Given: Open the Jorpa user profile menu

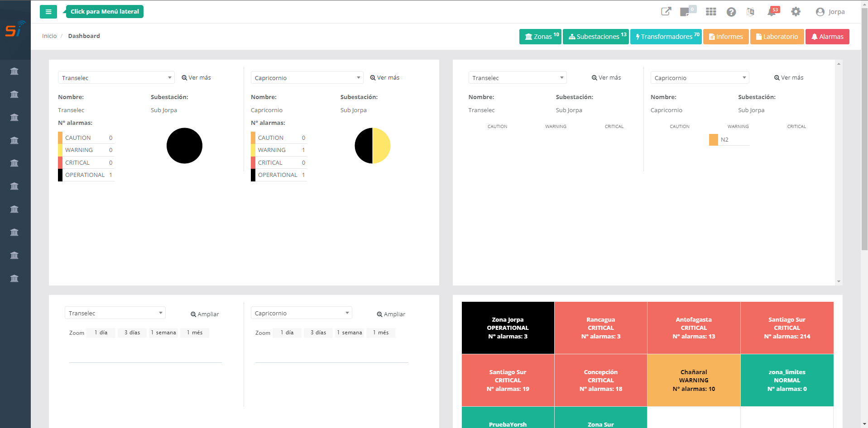Looking at the screenshot, I should pyautogui.click(x=830, y=12).
